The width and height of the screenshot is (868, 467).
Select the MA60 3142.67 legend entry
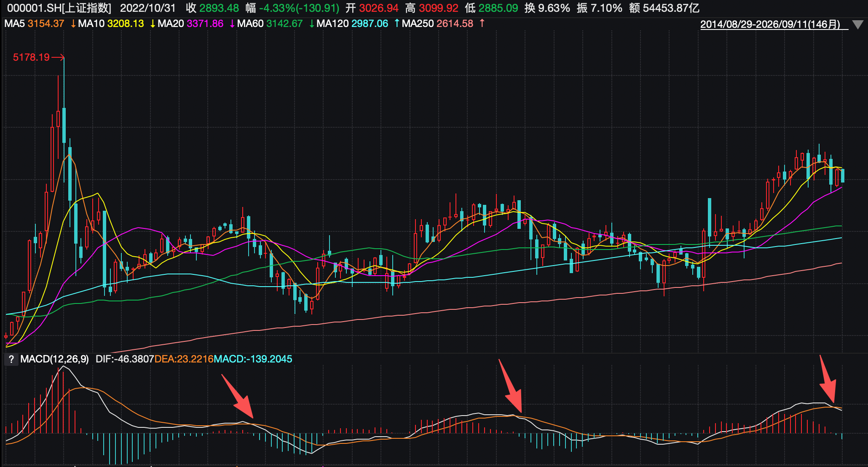coord(270,24)
